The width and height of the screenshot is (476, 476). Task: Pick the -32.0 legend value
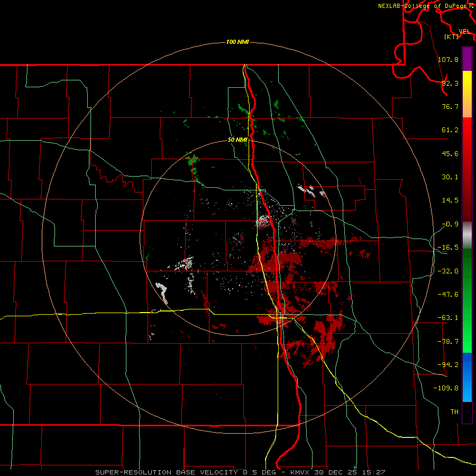click(x=448, y=271)
